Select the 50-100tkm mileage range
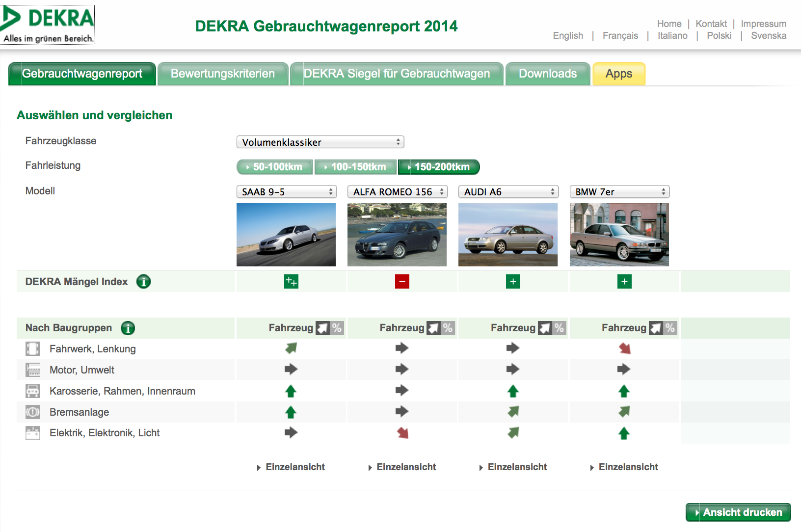This screenshot has height=532, width=801. pos(274,167)
